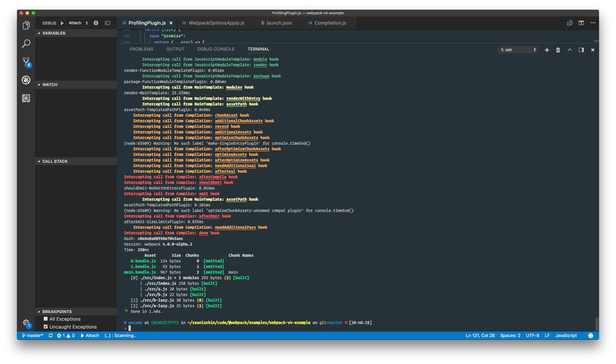
Task: Change indentation via Spaces: 2
Action: click(x=510, y=335)
